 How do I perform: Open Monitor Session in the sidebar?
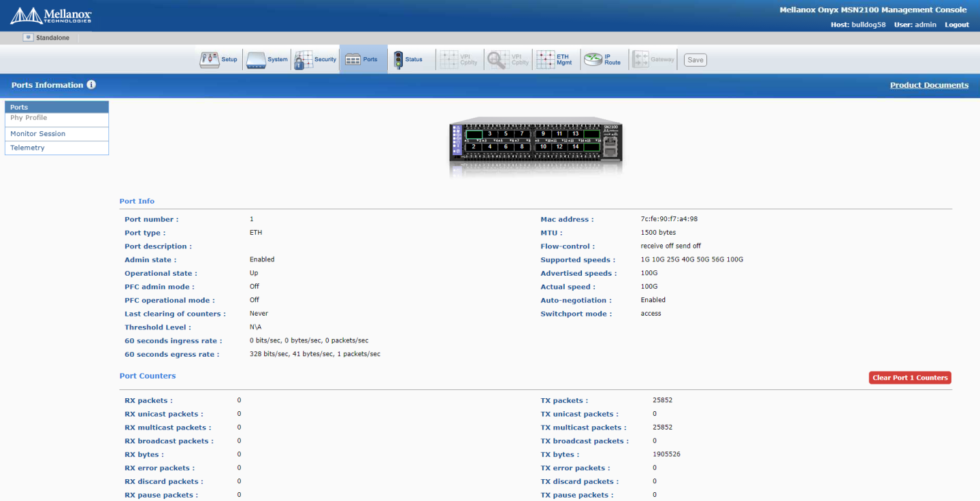(38, 134)
